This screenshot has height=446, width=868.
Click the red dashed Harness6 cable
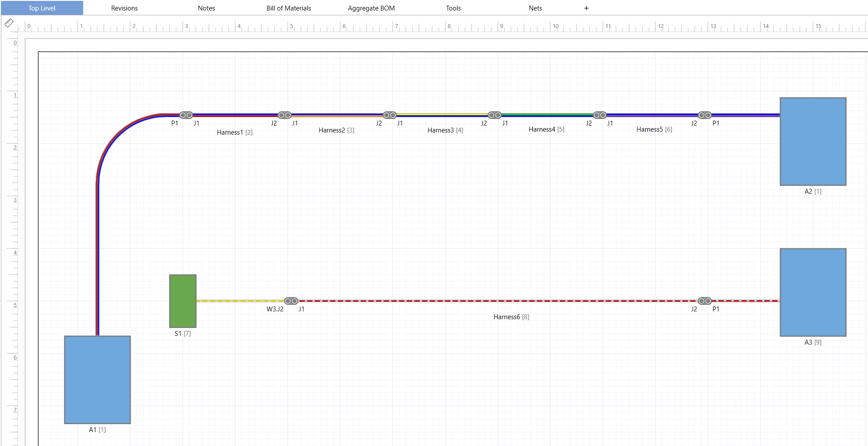click(498, 301)
